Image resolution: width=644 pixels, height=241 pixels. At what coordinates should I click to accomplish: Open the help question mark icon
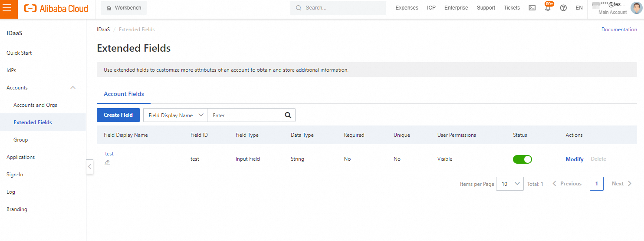pyautogui.click(x=563, y=8)
